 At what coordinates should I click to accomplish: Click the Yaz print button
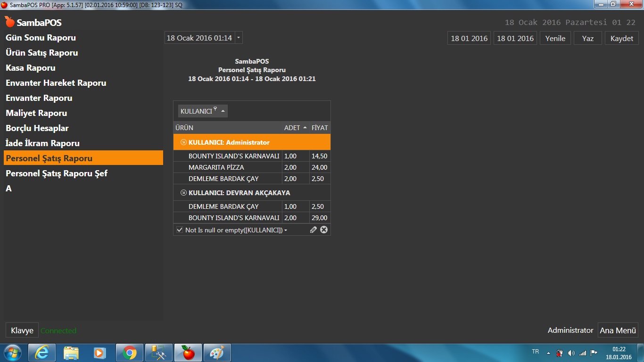pyautogui.click(x=587, y=38)
